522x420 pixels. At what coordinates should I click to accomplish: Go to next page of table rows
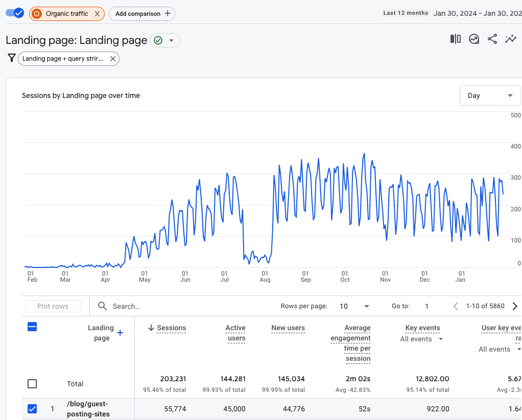pyautogui.click(x=514, y=306)
